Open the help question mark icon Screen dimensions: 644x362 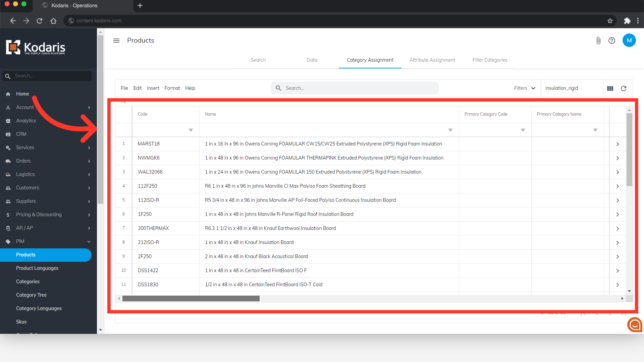[612, 41]
